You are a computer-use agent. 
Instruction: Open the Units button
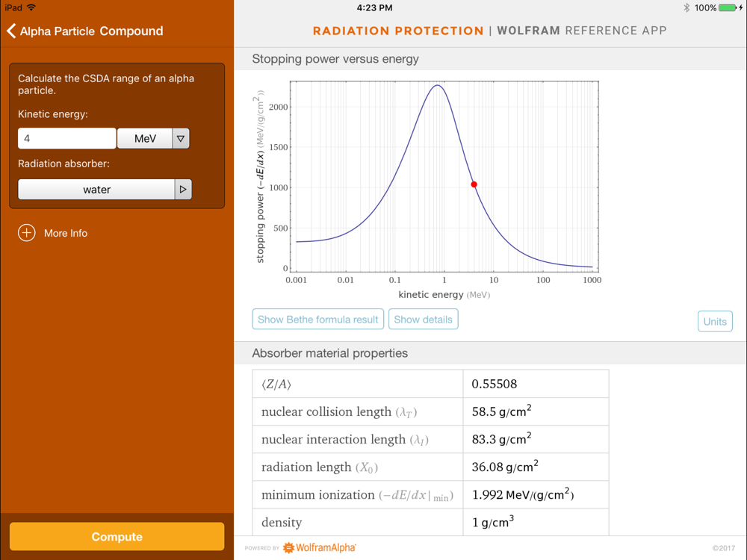(x=715, y=321)
